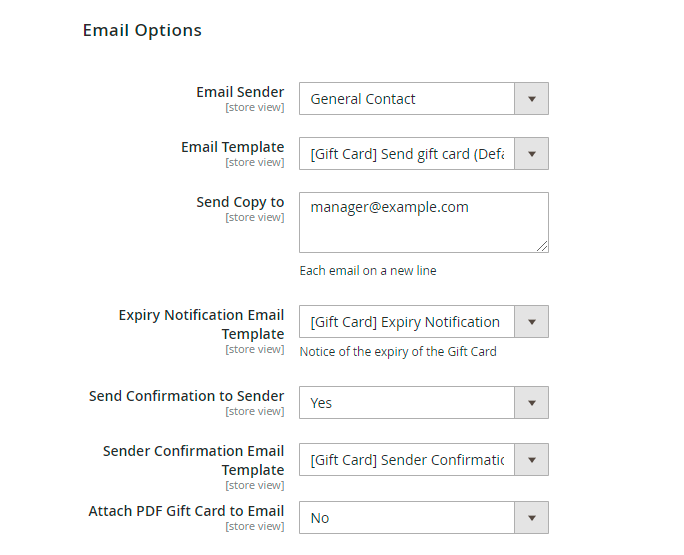Change the Send Confirmation 'Yes' select
684x555 pixels.
(x=407, y=403)
